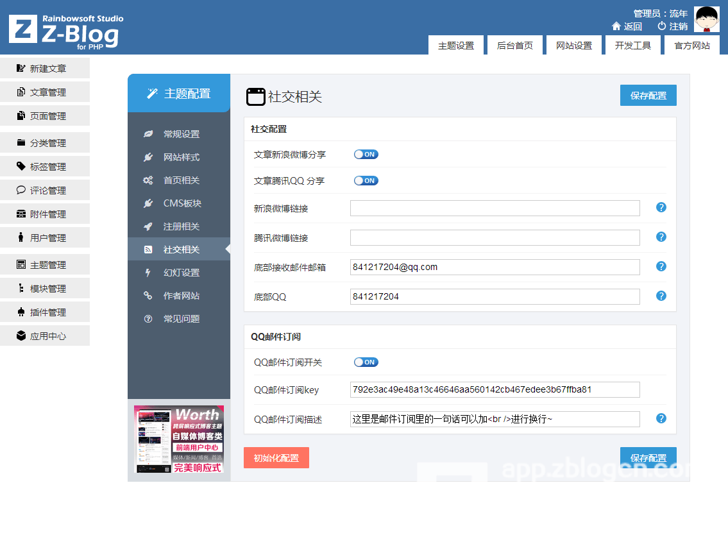The height and width of the screenshot is (560, 728).
Task: Click the 注销 power icon in header
Action: pyautogui.click(x=662, y=26)
